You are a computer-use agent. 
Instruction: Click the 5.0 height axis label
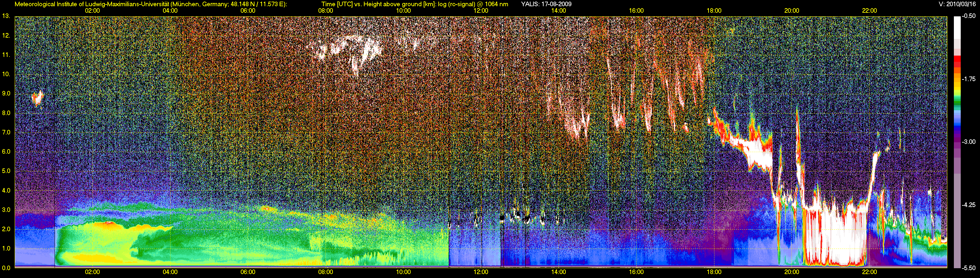pyautogui.click(x=6, y=171)
